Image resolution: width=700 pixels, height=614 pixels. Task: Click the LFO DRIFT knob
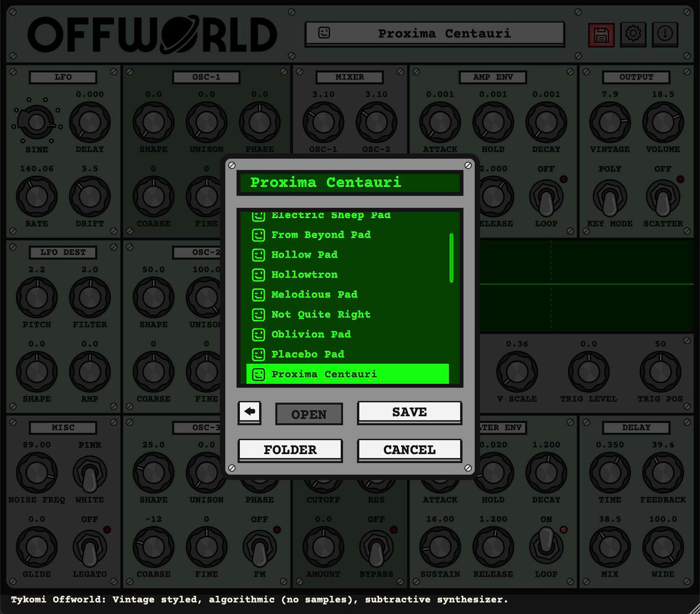pos(90,197)
